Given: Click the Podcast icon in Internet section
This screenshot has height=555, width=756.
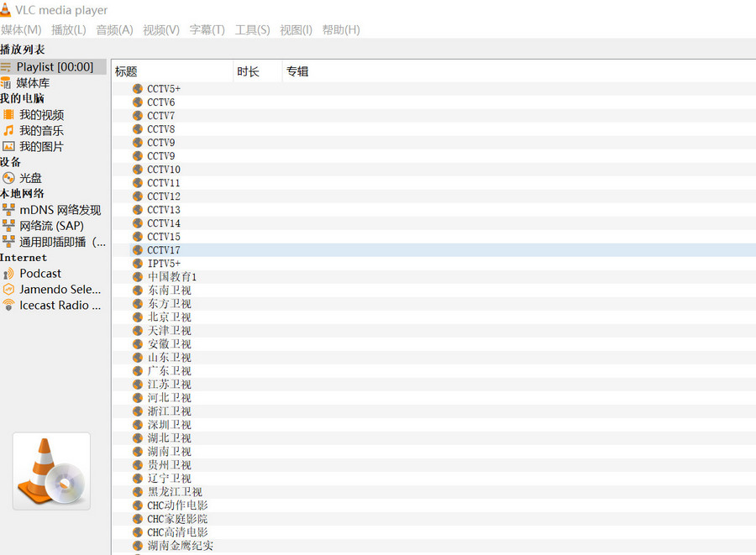Looking at the screenshot, I should click(x=9, y=273).
